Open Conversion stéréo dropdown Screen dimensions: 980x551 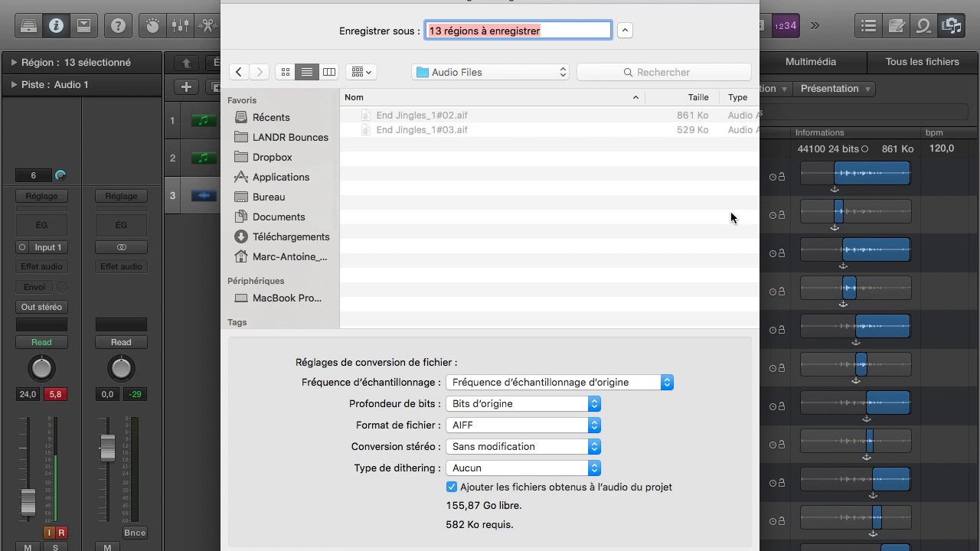[x=521, y=446]
